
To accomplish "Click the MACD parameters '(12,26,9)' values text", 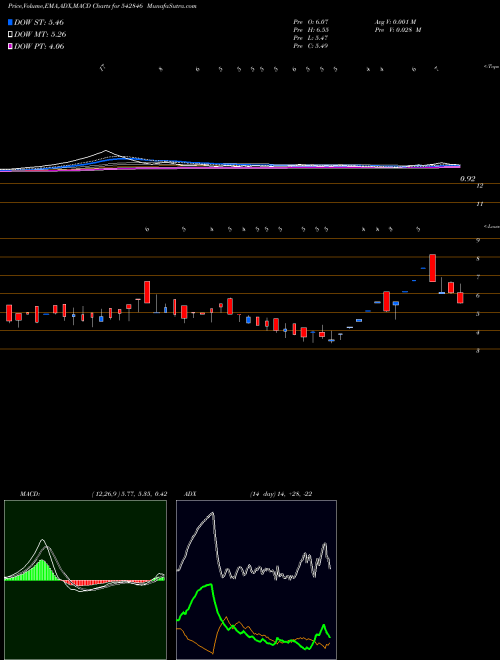I will click(129, 494).
